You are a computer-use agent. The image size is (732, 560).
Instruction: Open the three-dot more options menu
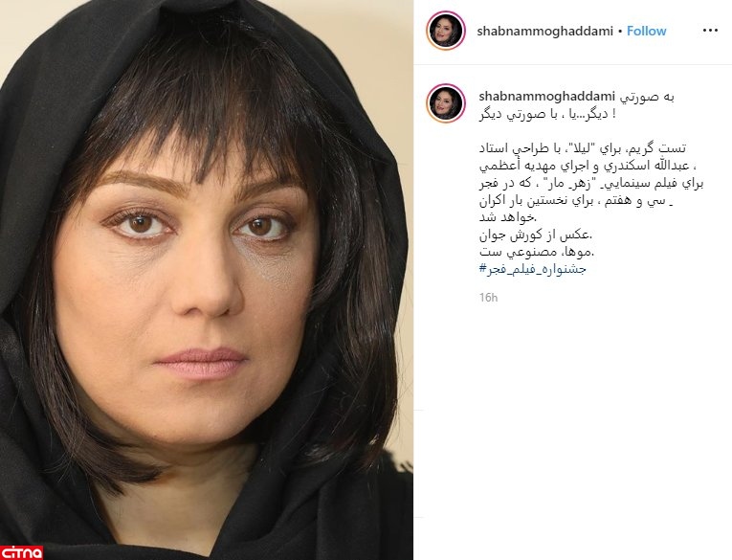[x=710, y=31]
